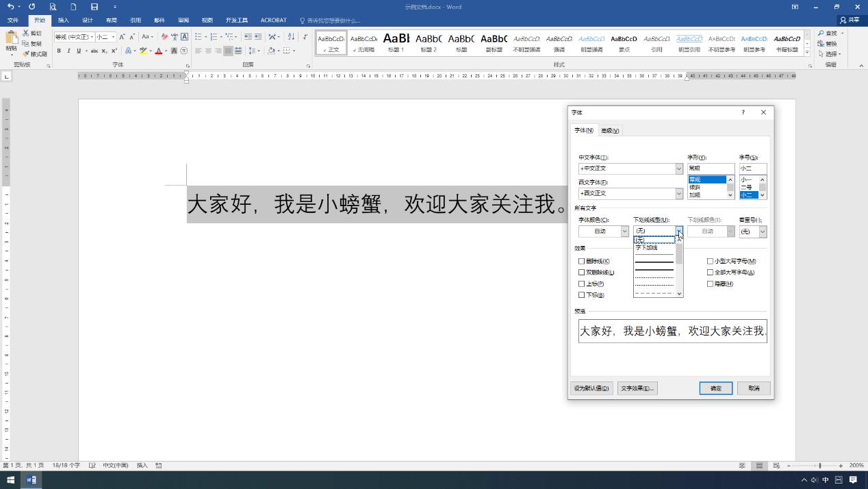Select the Format Painter tool
868x489 pixels.
pos(36,54)
